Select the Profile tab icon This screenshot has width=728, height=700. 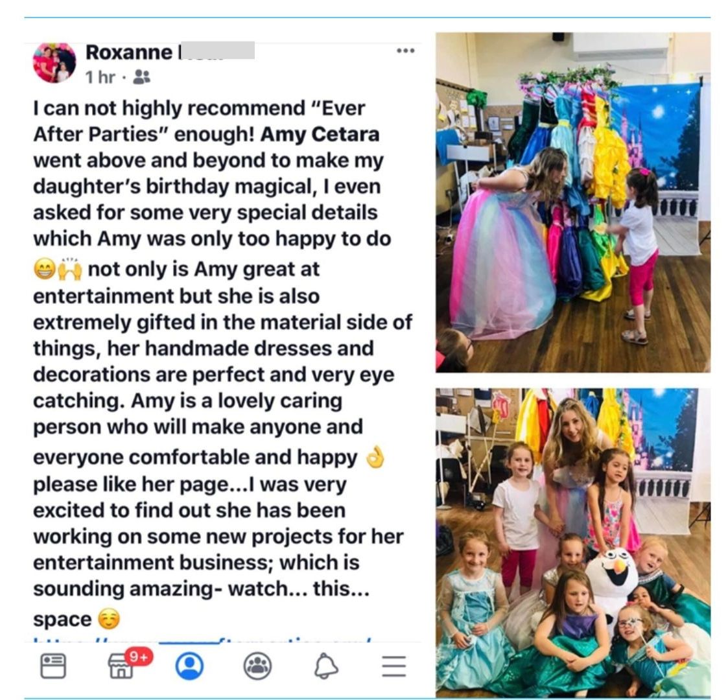pyautogui.click(x=189, y=666)
